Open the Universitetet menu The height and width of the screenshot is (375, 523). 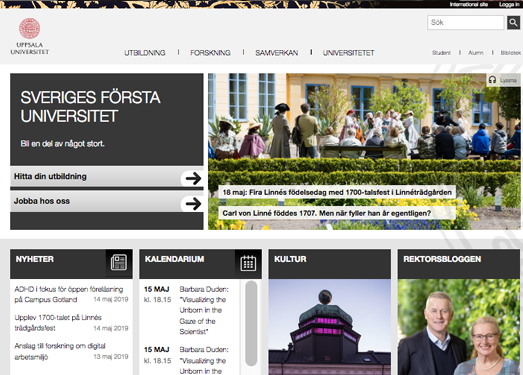coord(348,53)
